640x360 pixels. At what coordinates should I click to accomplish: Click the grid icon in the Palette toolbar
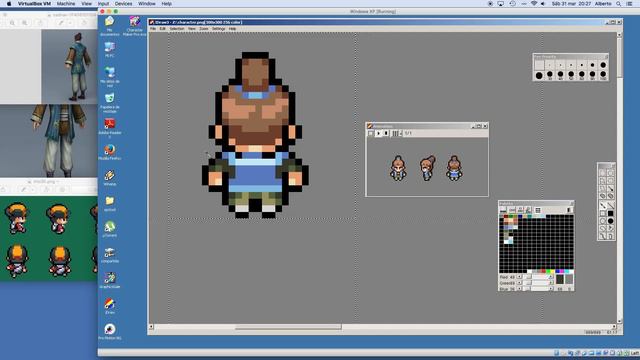tap(538, 210)
